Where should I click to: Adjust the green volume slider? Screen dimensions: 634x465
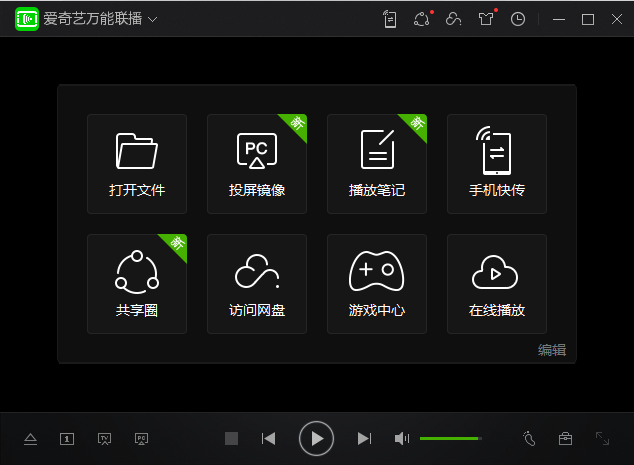click(450, 438)
